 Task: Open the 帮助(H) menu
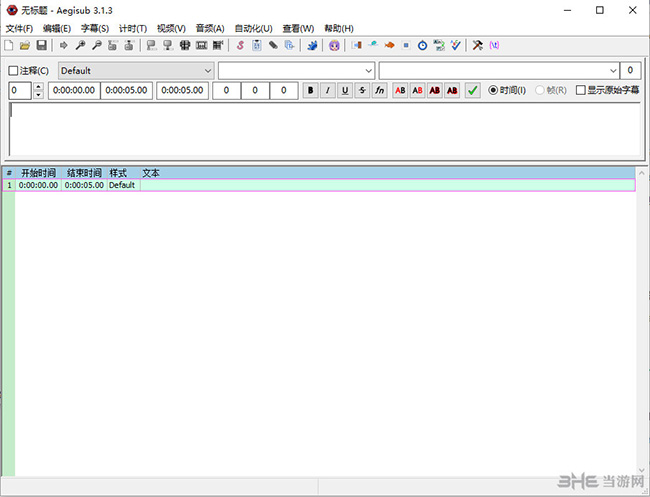(x=339, y=29)
